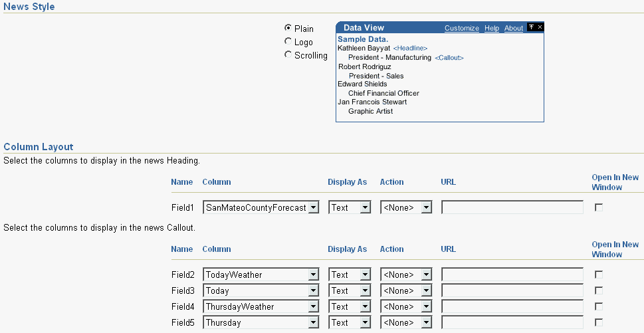644x333 pixels.
Task: Focus the Field5 URL input field
Action: [x=512, y=322]
